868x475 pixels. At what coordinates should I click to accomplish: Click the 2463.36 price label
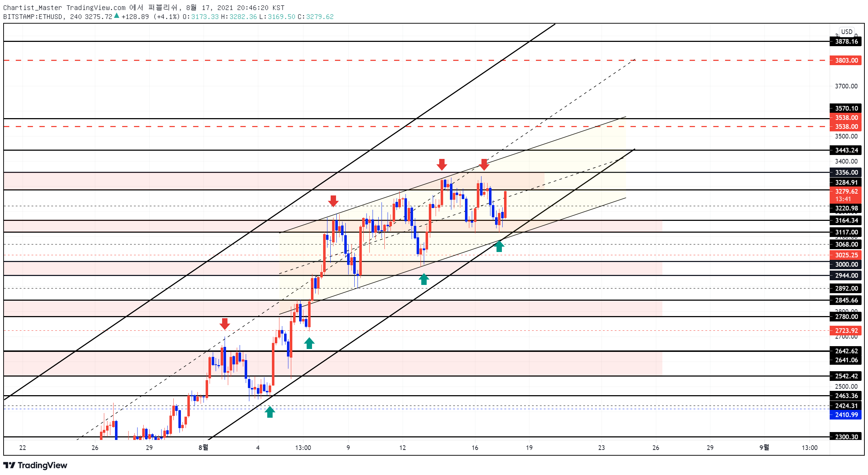coord(846,396)
